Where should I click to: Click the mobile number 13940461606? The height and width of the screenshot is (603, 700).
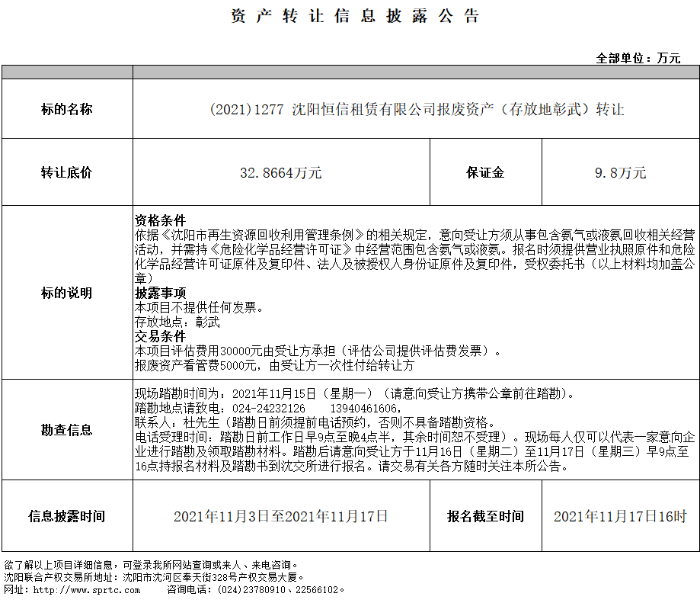click(x=363, y=408)
